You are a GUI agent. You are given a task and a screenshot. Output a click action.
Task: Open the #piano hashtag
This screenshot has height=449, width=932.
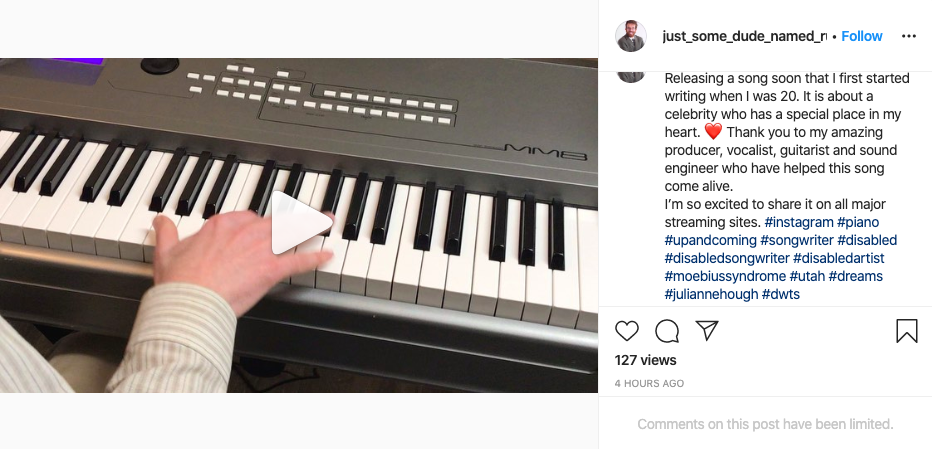tap(858, 222)
